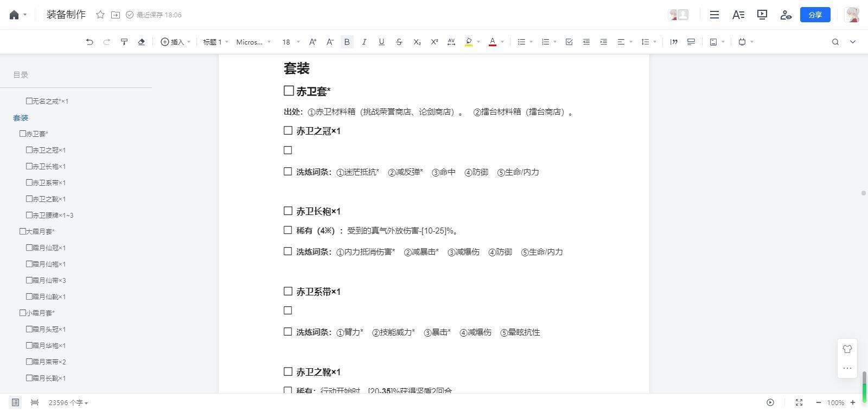Check the 赤卫之冠×1 checkbox
The width and height of the screenshot is (868, 410).
[288, 130]
